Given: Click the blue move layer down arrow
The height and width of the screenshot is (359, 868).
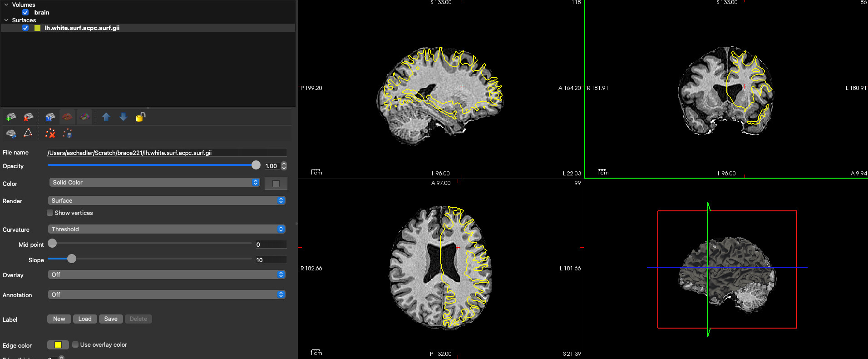Looking at the screenshot, I should pyautogui.click(x=123, y=117).
